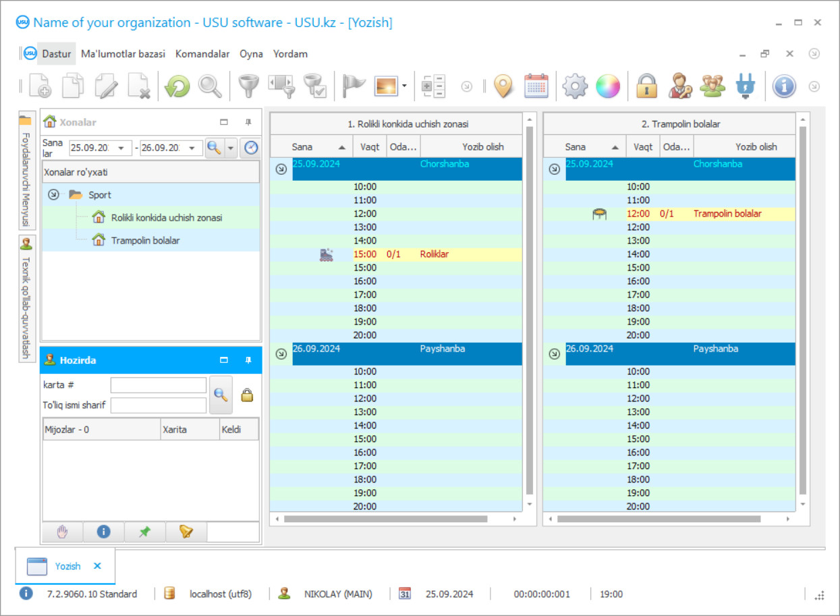Close the Yozish tab

tap(97, 566)
